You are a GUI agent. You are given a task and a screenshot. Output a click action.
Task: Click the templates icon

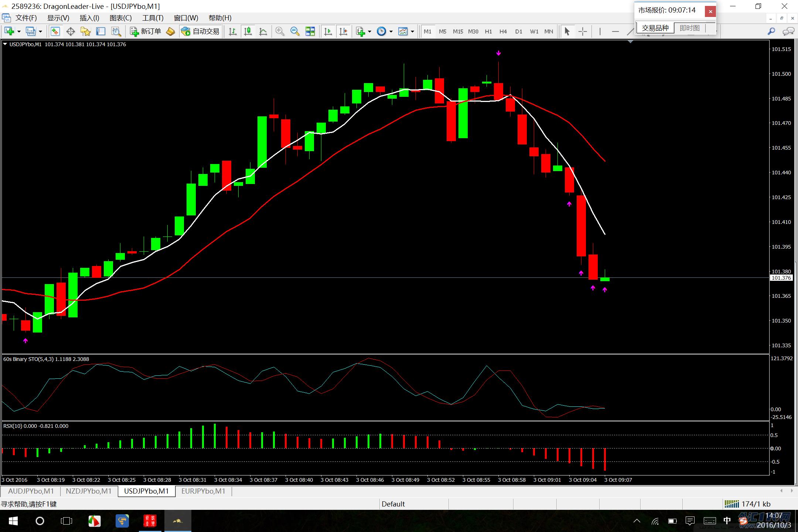(x=403, y=31)
